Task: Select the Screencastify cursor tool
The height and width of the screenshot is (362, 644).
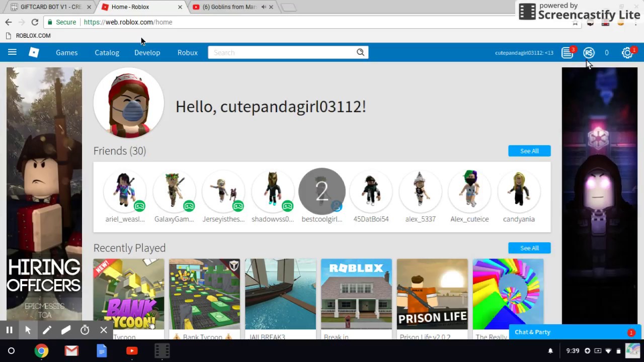Action: 28,330
